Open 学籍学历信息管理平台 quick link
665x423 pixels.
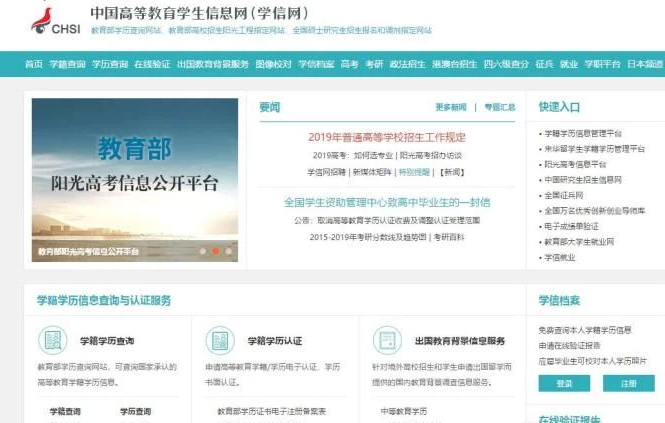583,133
